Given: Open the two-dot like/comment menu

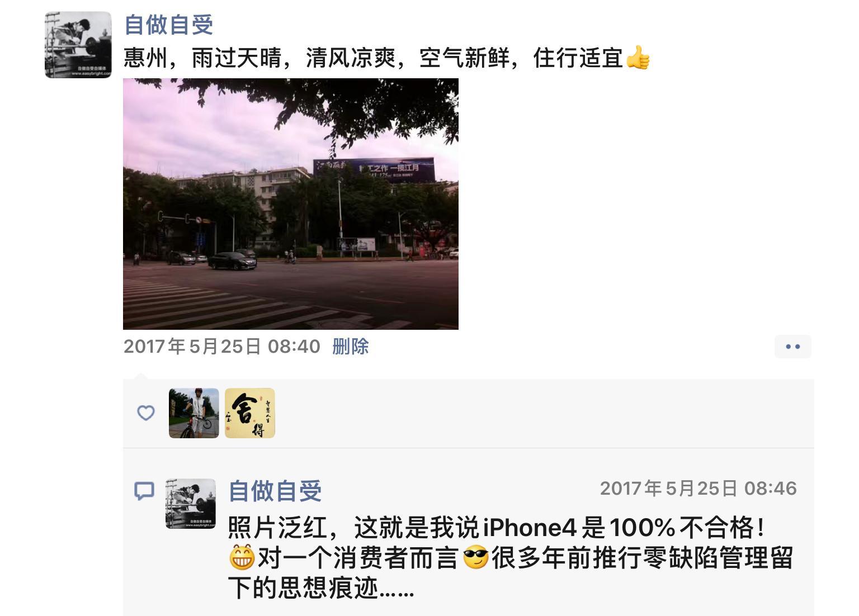Looking at the screenshot, I should tap(793, 347).
